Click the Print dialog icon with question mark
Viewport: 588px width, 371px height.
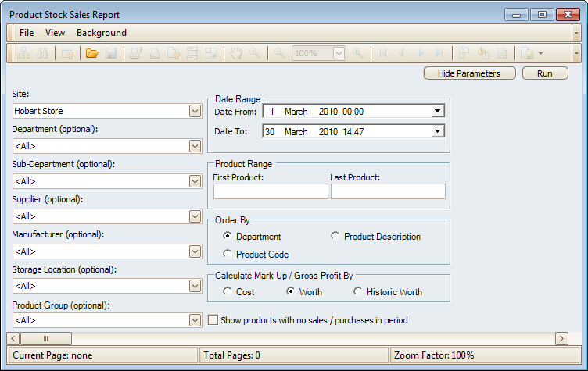point(136,53)
